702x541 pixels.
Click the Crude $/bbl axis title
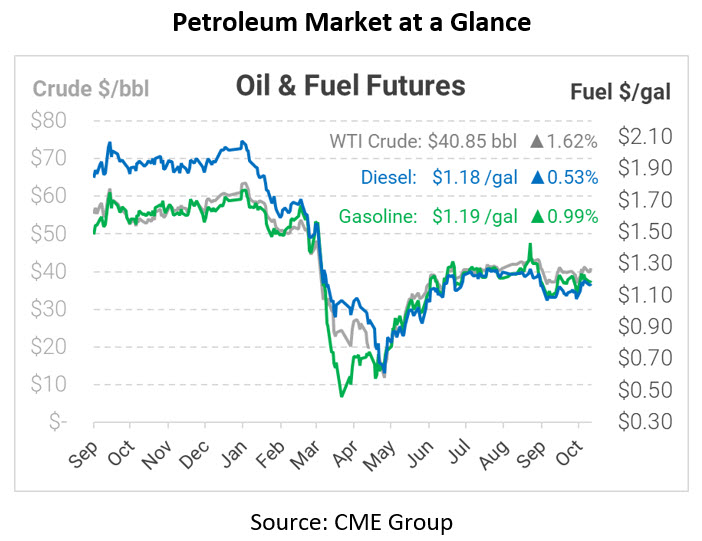point(91,89)
